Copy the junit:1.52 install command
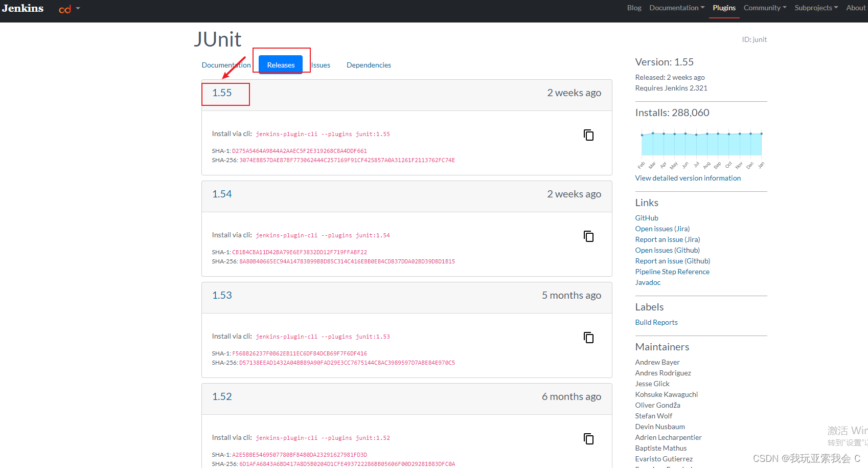Viewport: 868px width, 468px height. (x=589, y=439)
